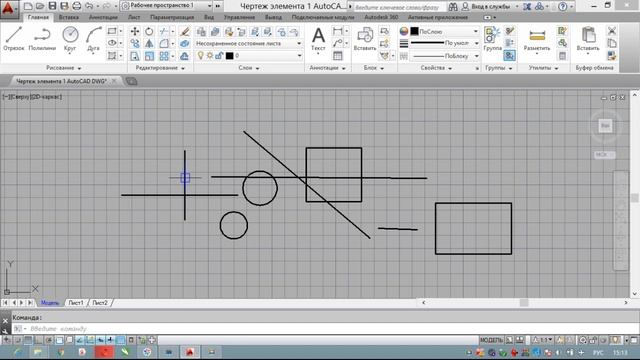
Task: Select the Stretch tool
Action: point(135,56)
